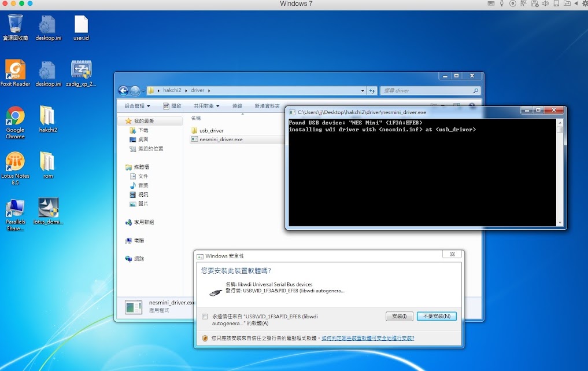Go forward in the Explorer window
This screenshot has height=371, width=588.
(x=135, y=90)
